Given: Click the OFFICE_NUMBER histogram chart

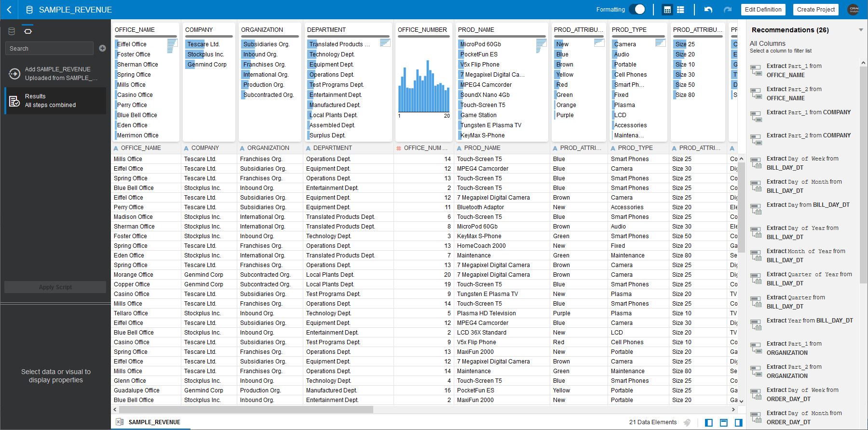Looking at the screenshot, I should coord(424,87).
